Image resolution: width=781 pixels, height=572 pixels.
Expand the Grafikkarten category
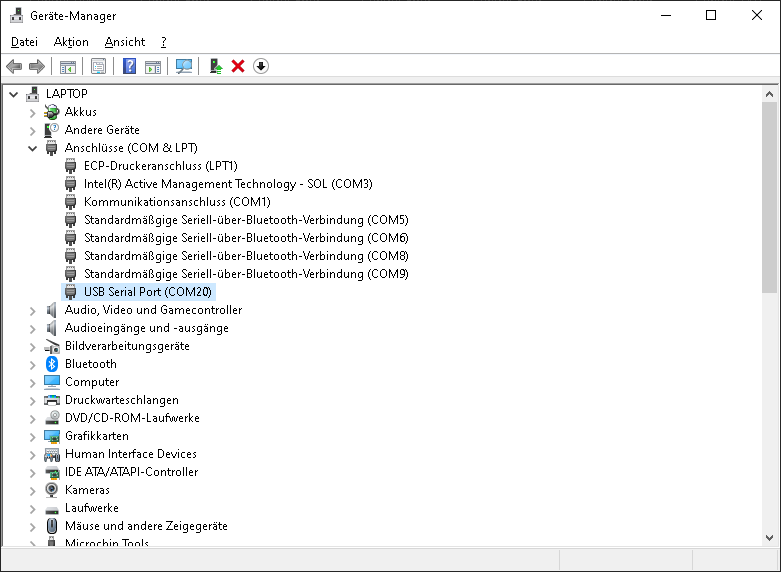[x=32, y=436]
